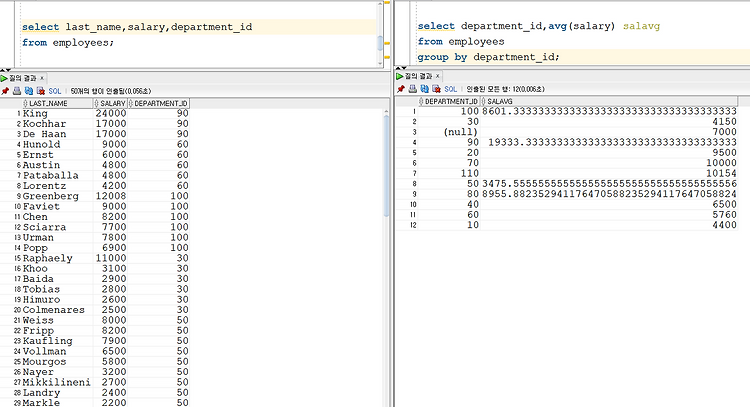This screenshot has height=407, width=750.
Task: Select the Hunold name cell
Action: [57, 144]
